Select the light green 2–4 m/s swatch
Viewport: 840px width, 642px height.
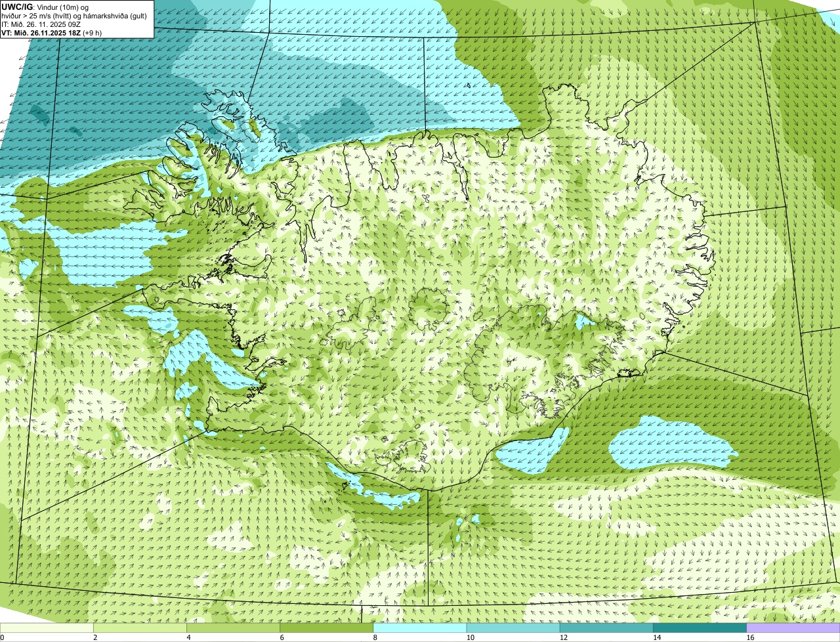coord(140,628)
